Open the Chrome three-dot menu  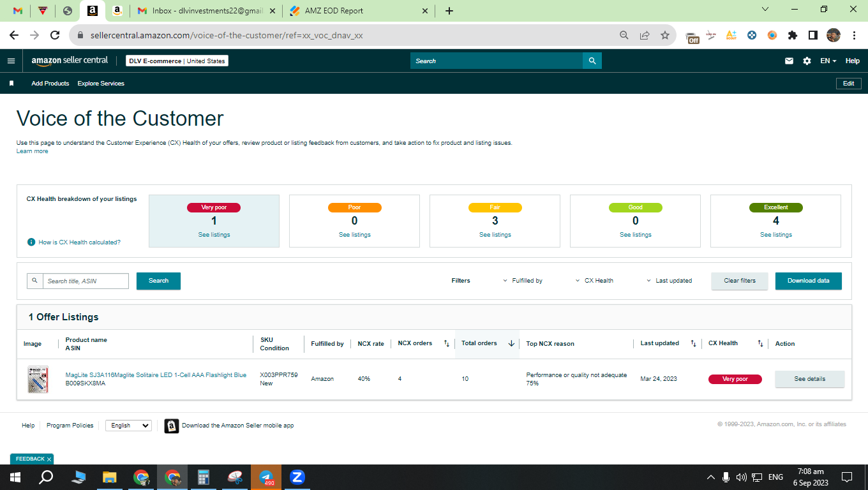(854, 36)
